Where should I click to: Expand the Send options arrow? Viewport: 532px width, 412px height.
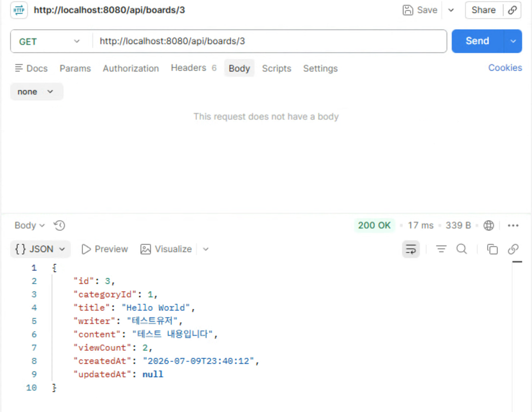pos(513,41)
